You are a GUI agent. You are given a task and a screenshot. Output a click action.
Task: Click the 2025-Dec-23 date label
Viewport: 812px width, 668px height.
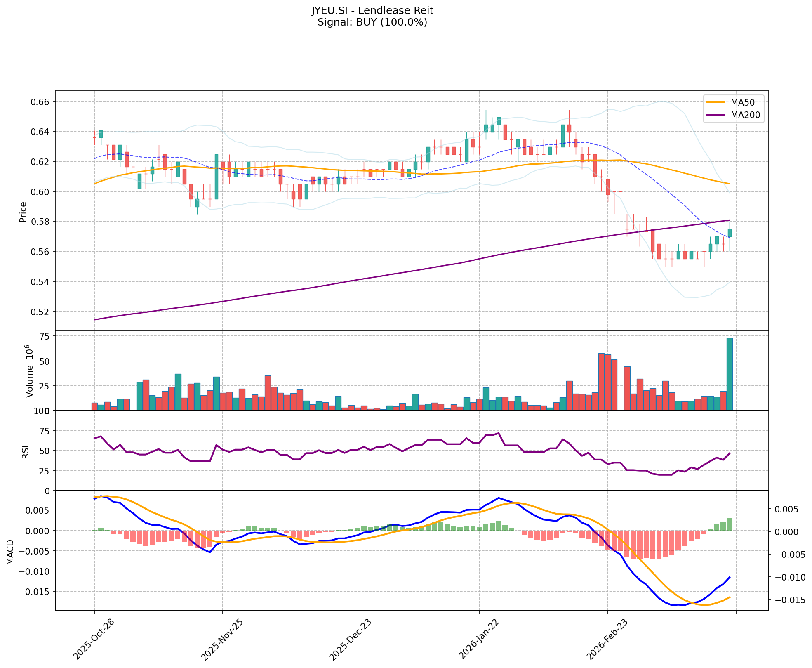pos(351,640)
